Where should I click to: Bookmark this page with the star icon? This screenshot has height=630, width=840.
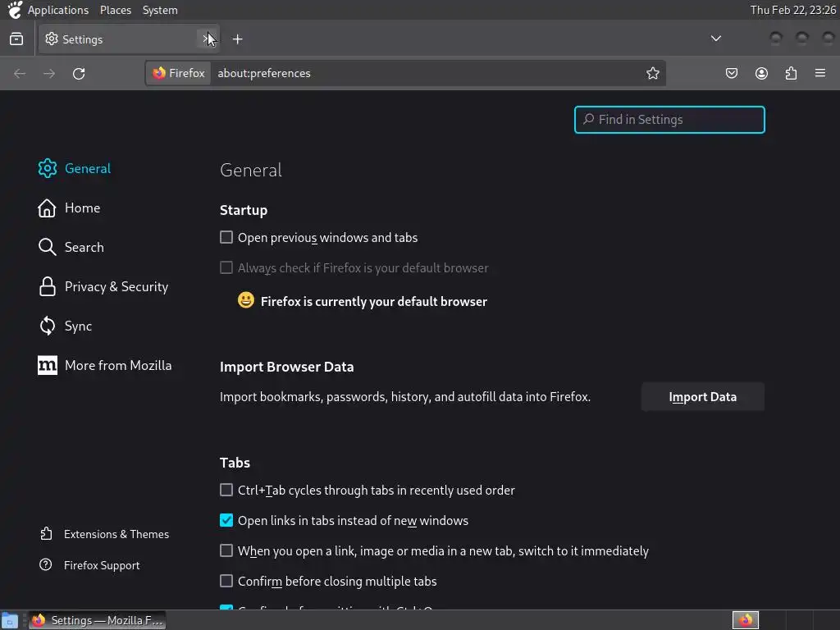653,74
